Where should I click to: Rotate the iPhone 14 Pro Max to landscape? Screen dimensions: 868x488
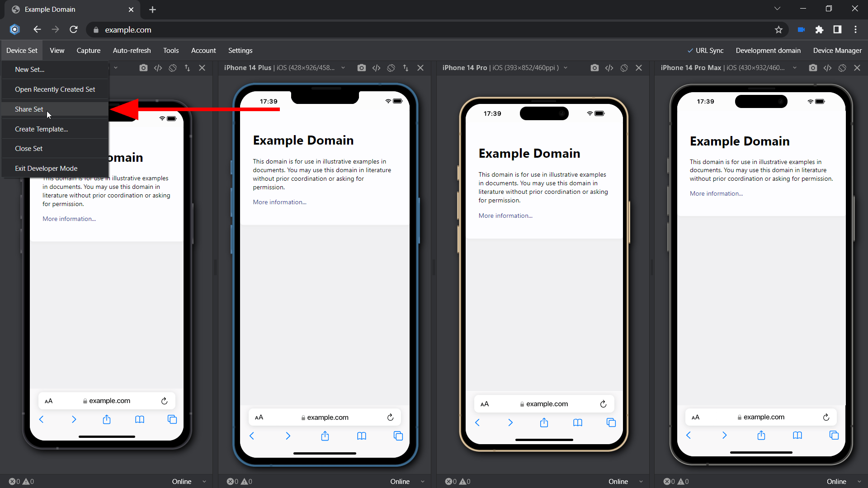(843, 68)
